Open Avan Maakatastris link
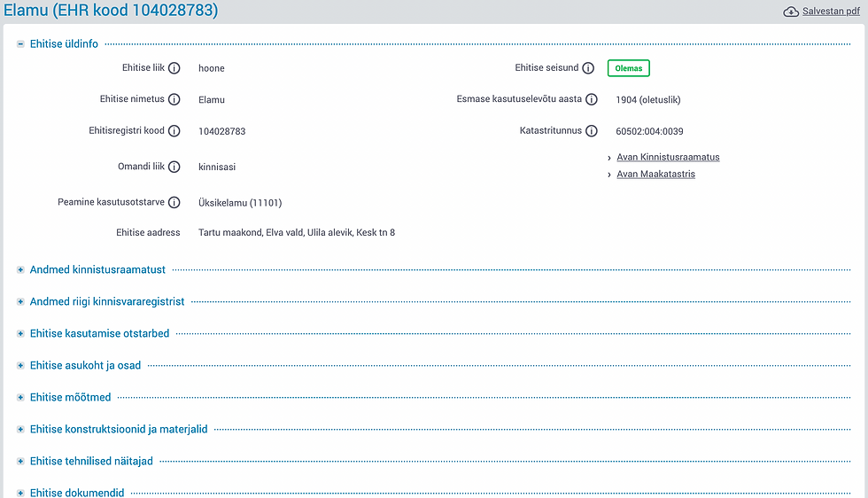This screenshot has width=868, height=498. [656, 174]
